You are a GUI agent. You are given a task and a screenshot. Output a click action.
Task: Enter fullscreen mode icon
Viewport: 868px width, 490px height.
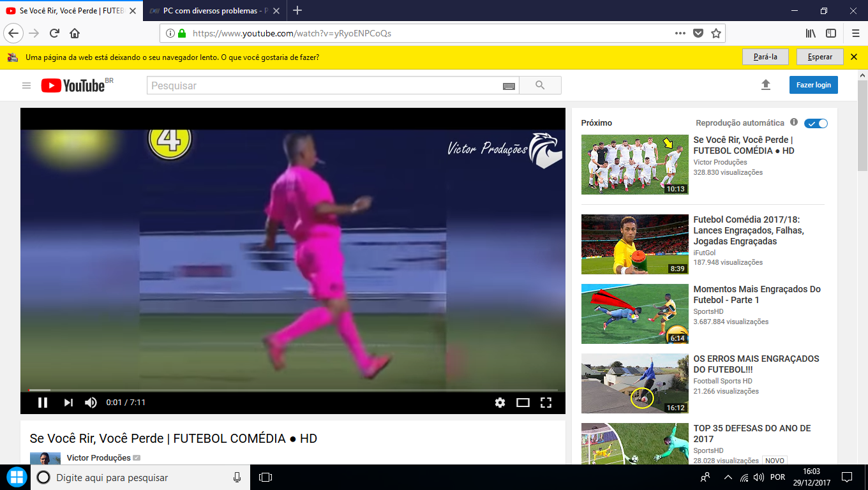546,403
